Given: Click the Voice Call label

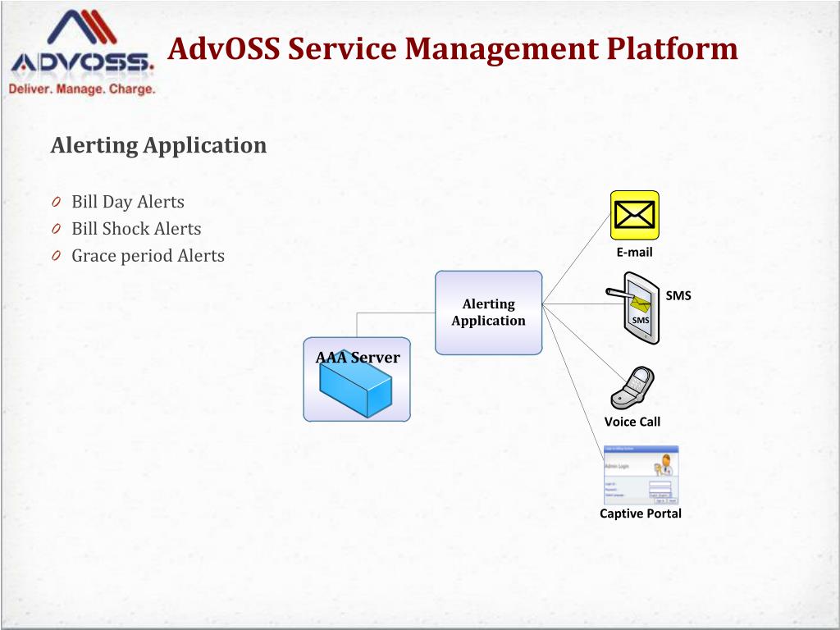Looking at the screenshot, I should click(632, 422).
